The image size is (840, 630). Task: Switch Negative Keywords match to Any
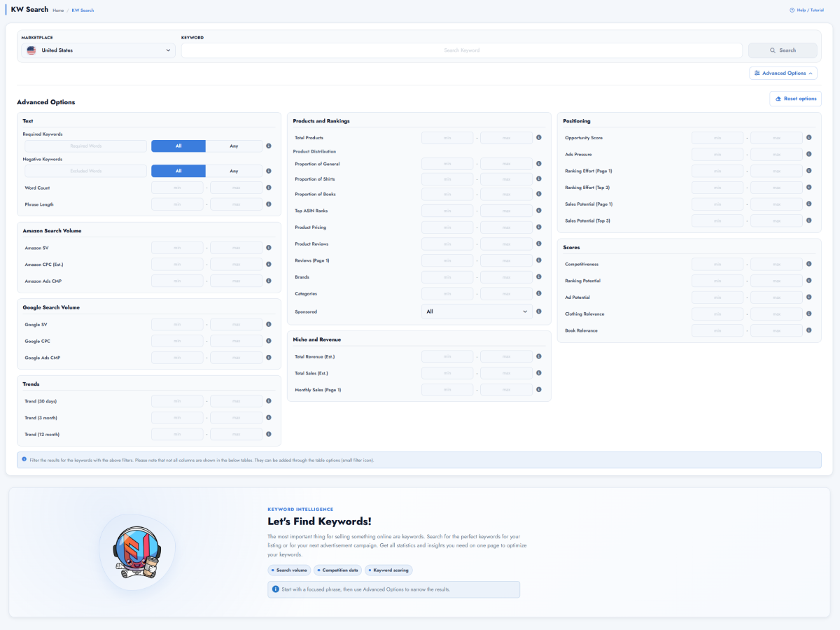[234, 171]
